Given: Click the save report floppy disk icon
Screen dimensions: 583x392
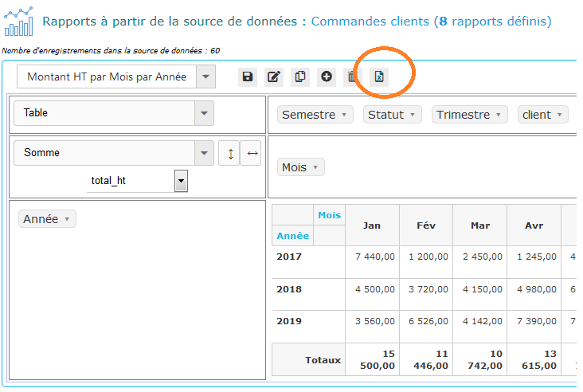Looking at the screenshot, I should (x=248, y=76).
